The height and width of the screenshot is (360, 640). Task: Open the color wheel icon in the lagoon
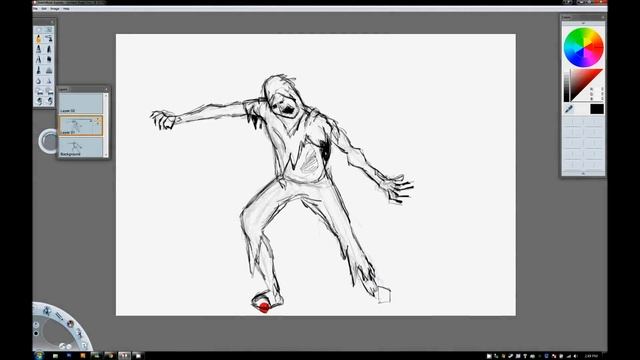pos(70,324)
